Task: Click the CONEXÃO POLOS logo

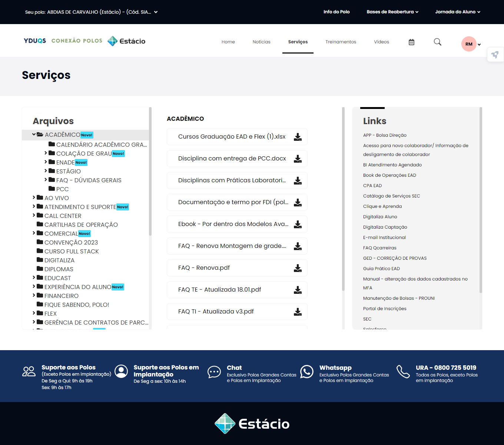Action: pos(77,41)
